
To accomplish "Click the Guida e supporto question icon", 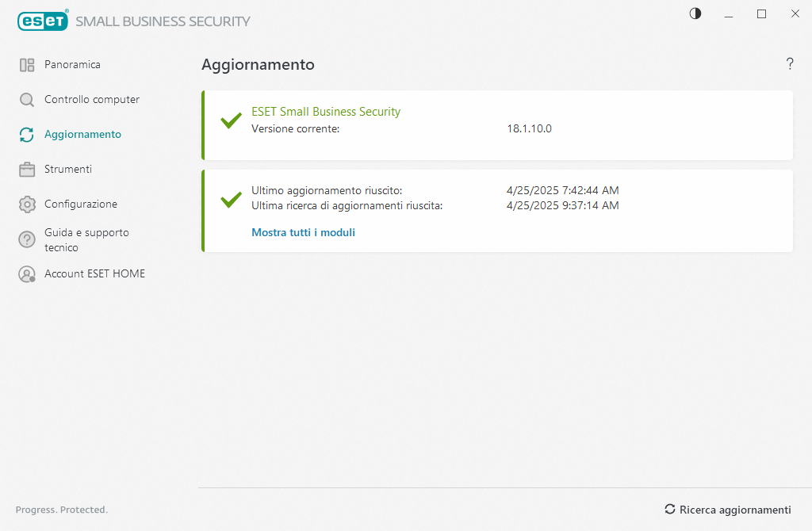I will pos(27,239).
